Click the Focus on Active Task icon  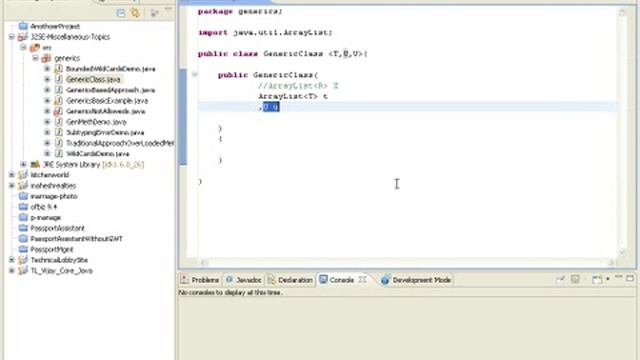pos(154,13)
